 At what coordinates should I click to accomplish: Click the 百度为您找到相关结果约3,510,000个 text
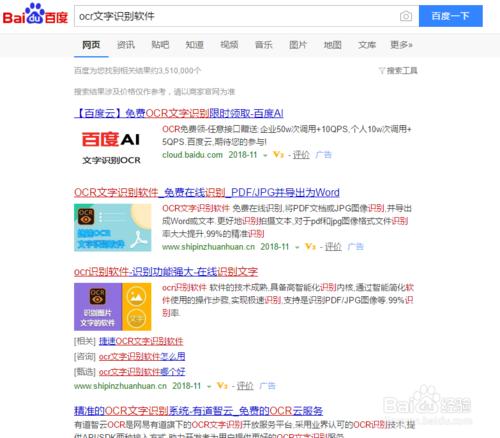click(x=137, y=71)
